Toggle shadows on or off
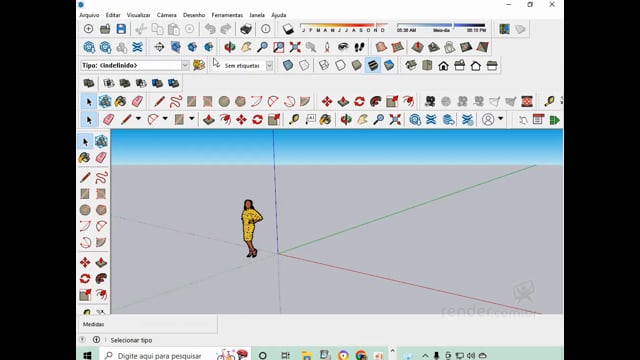This screenshot has width=640, height=360. tap(288, 29)
